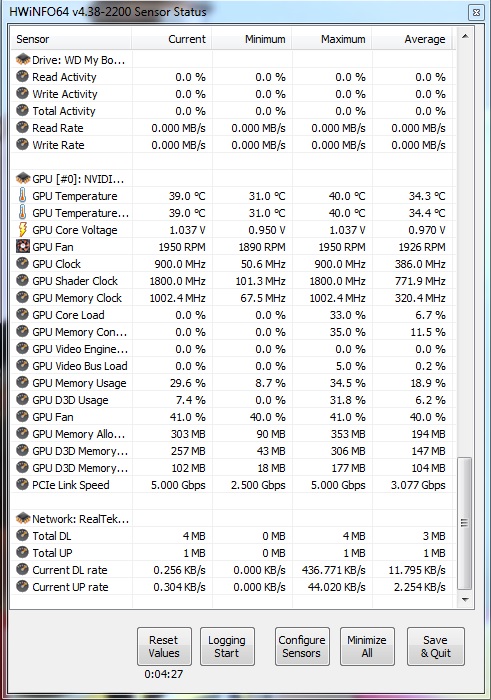Click the GPU NVIDIA chip group icon
Viewport: 491px width, 700px height.
tap(22, 179)
